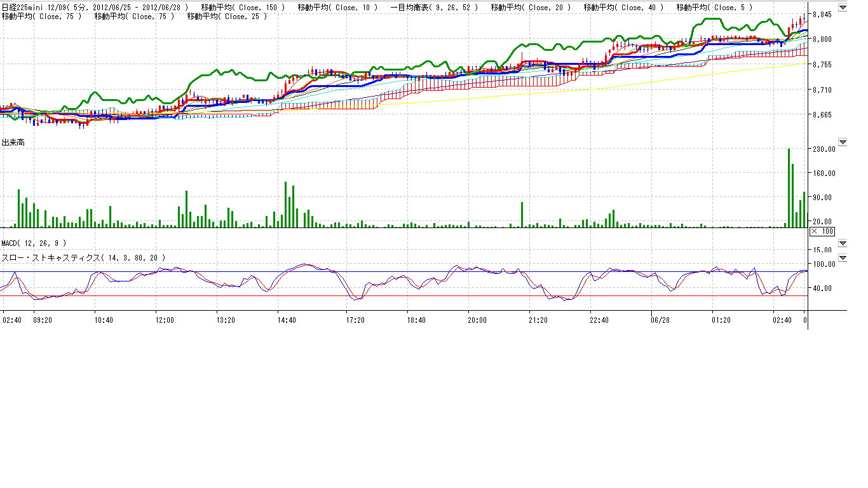
Task: Click the ×100 volume multiplier box
Action: click(822, 231)
